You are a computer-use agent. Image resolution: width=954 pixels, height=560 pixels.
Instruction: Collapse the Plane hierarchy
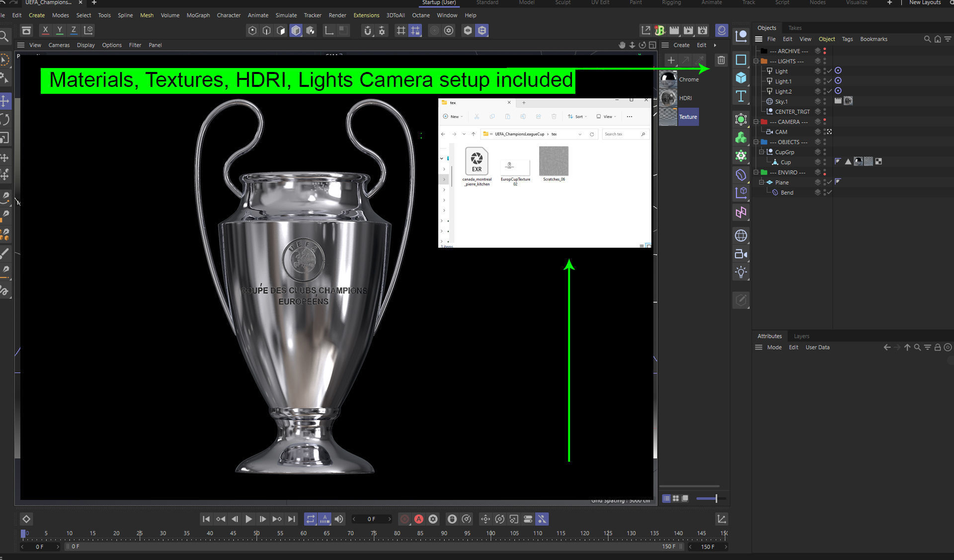(x=761, y=182)
